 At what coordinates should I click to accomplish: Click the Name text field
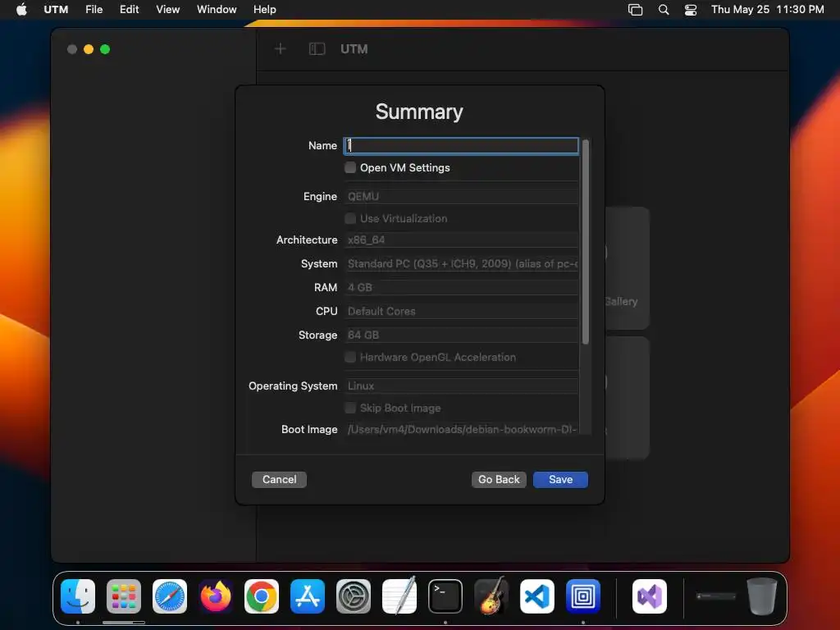click(x=461, y=145)
